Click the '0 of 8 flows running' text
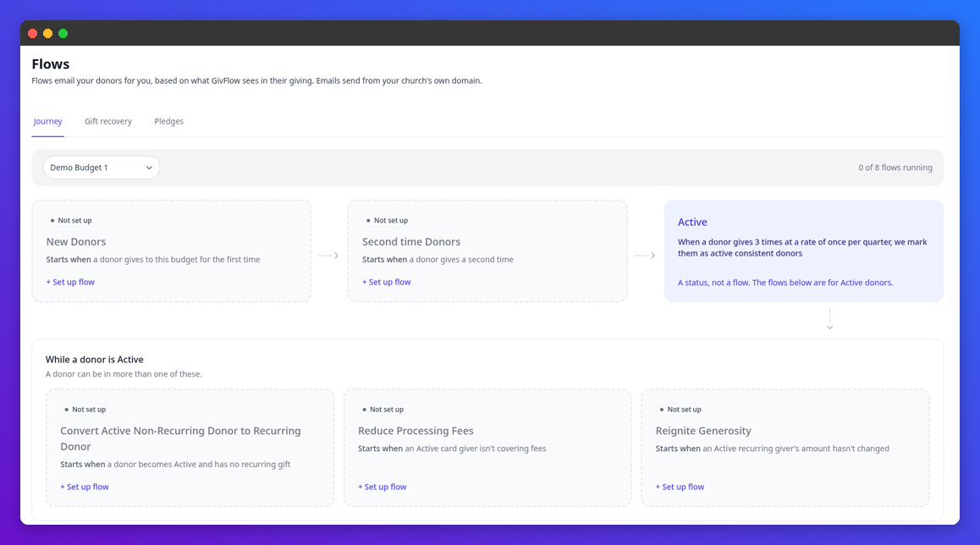Screen dimensions: 980x545 [x=895, y=168]
